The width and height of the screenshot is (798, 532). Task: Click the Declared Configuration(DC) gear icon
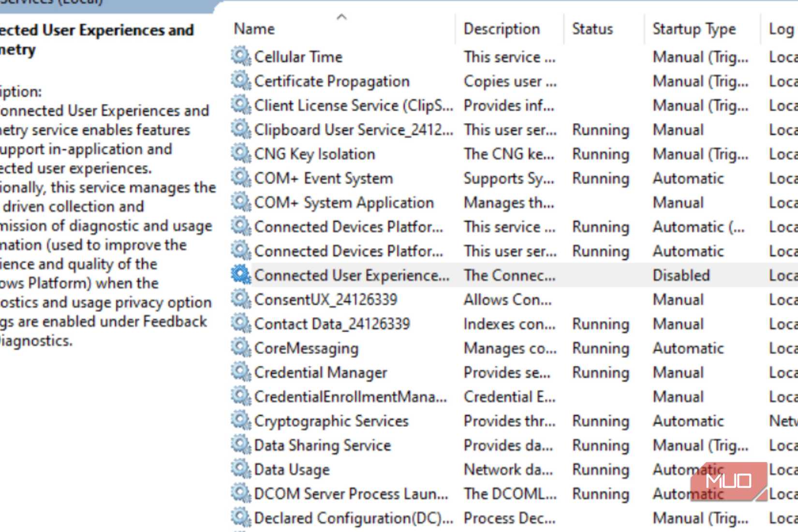click(241, 517)
